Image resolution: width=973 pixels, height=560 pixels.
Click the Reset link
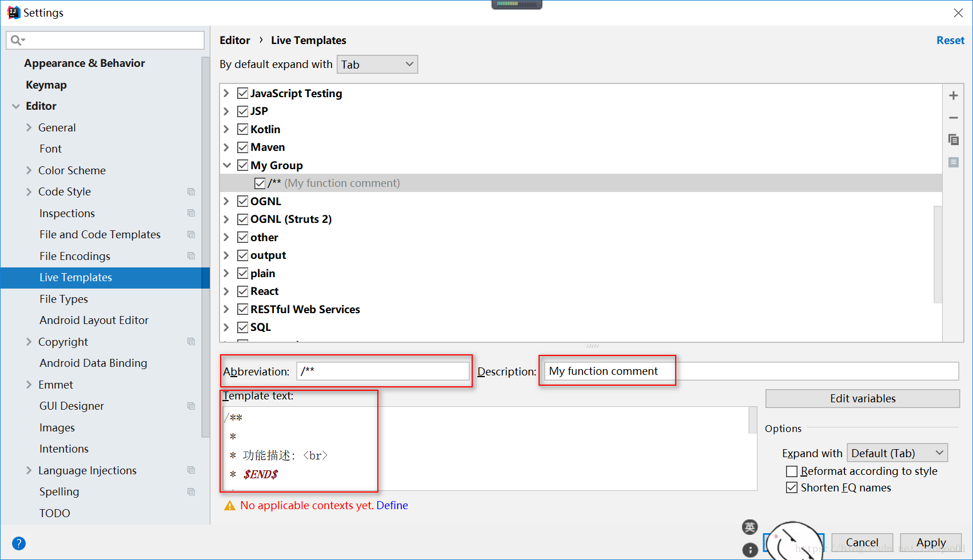click(x=950, y=41)
